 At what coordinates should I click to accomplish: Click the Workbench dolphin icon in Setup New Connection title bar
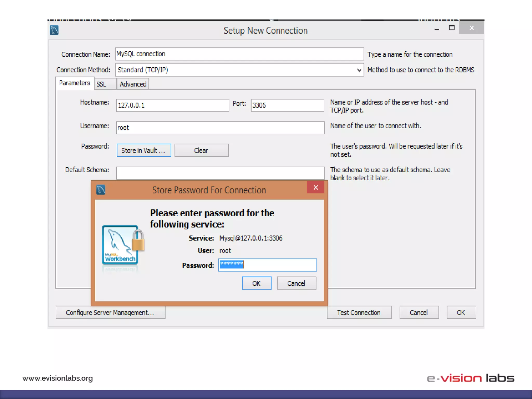[x=54, y=30]
